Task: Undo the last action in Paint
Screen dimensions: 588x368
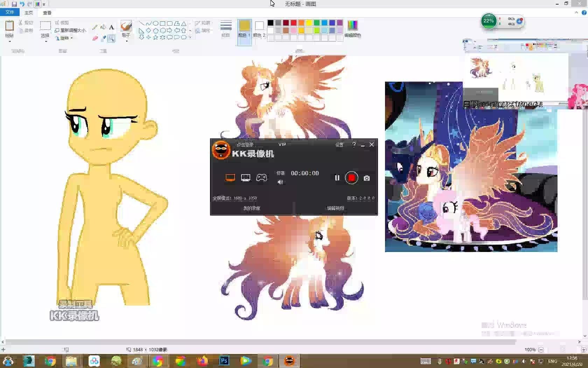Action: (22, 4)
